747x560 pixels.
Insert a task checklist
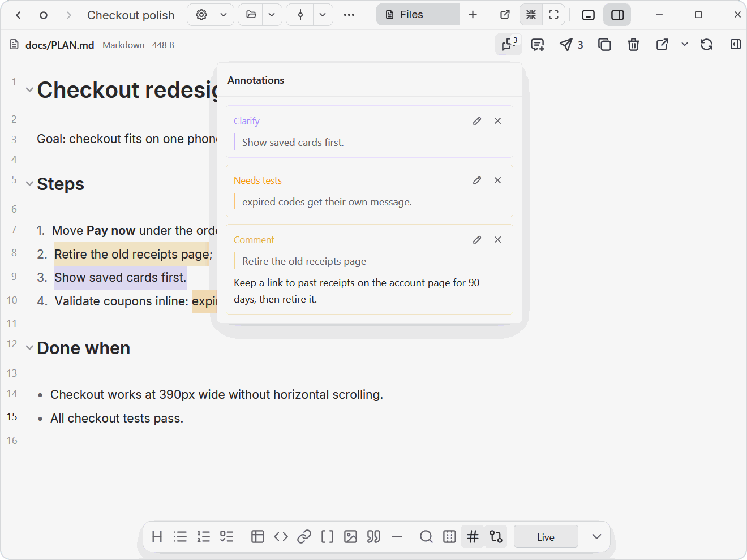[227, 537]
